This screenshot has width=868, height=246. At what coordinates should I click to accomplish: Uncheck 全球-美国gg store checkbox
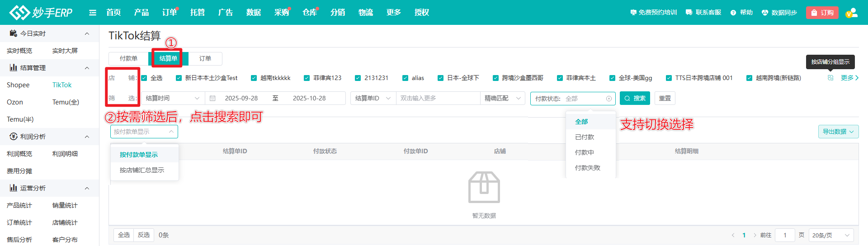613,78
